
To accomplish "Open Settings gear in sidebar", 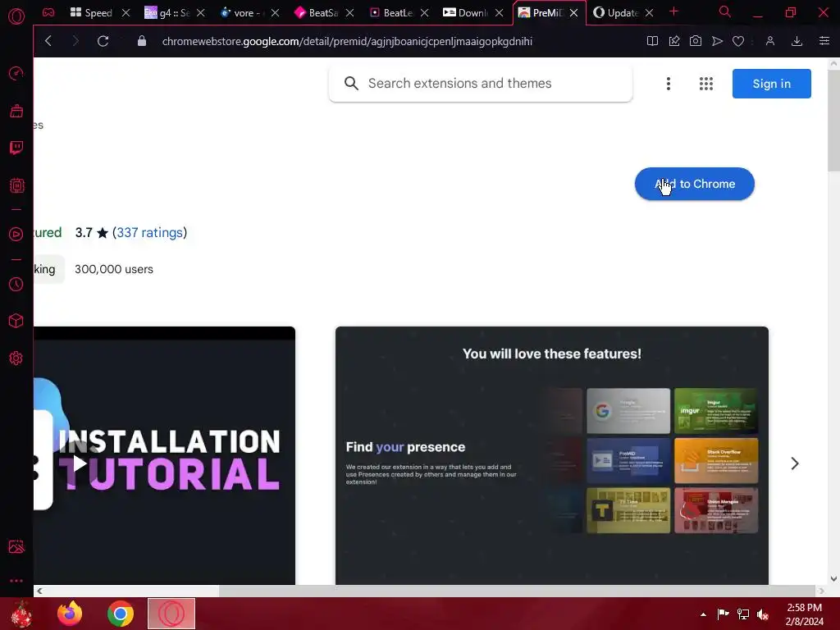I will point(16,358).
